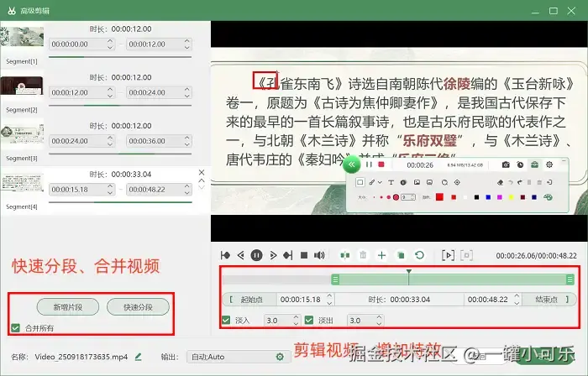588x376 pixels.
Task: Click the green copy segment icon
Action: (401, 255)
